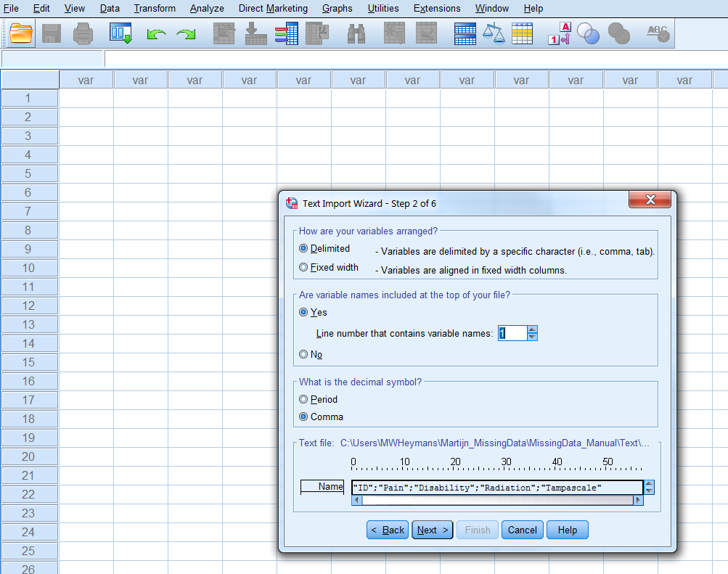Viewport: 728px width, 574px height.
Task: Open the Analyze menu
Action: pyautogui.click(x=206, y=8)
